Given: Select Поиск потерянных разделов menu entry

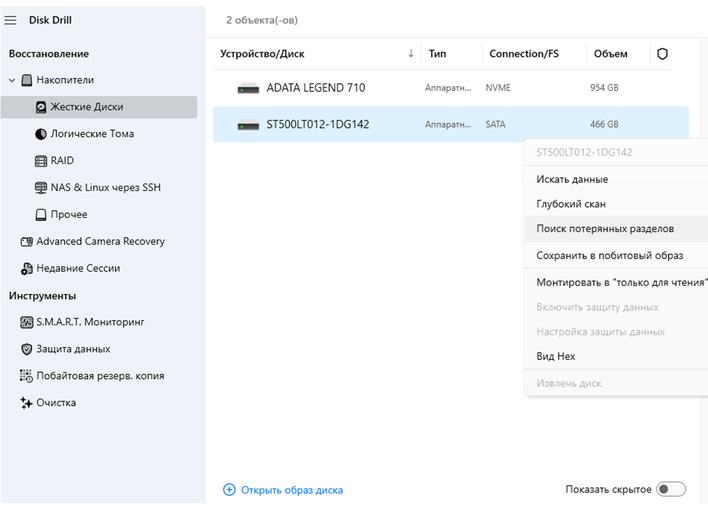Looking at the screenshot, I should (x=616, y=229).
